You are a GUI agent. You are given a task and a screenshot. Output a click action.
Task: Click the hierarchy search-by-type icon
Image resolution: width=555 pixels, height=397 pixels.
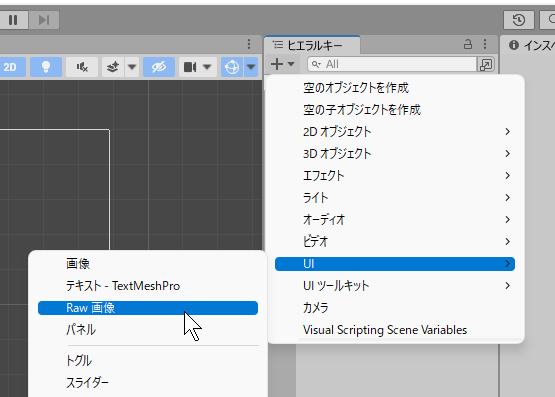click(x=486, y=64)
